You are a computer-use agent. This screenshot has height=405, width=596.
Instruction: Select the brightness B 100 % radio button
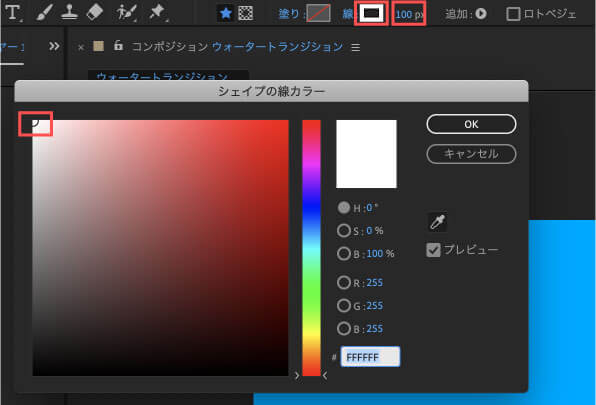(x=344, y=253)
